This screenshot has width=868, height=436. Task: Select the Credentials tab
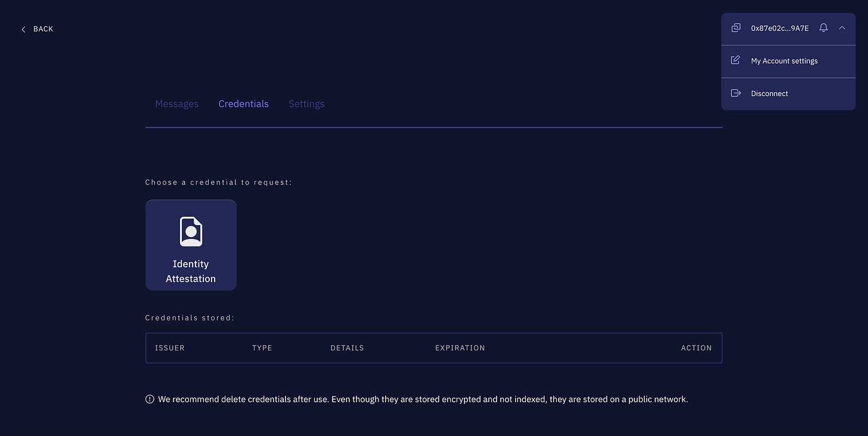pyautogui.click(x=243, y=104)
